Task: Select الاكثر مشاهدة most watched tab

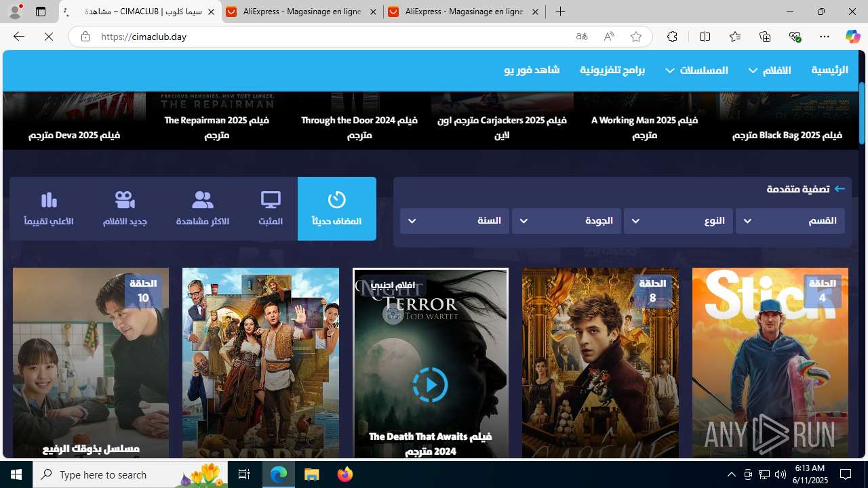Action: [x=202, y=209]
